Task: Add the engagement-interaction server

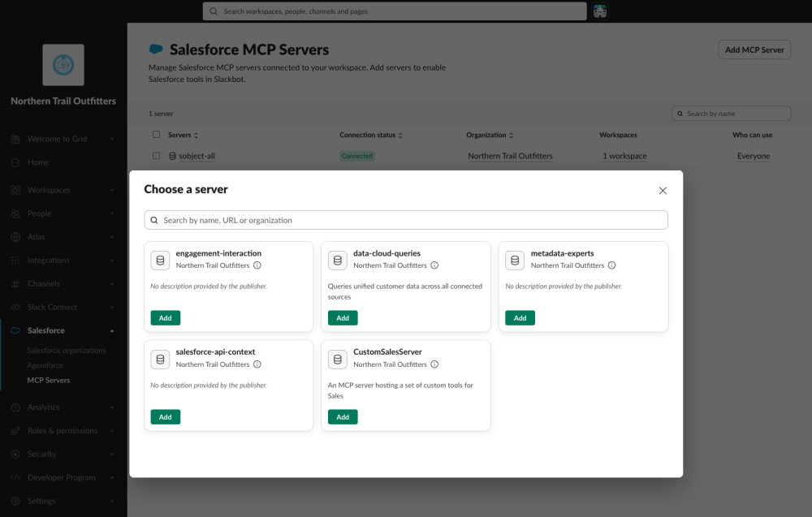Action: [165, 318]
